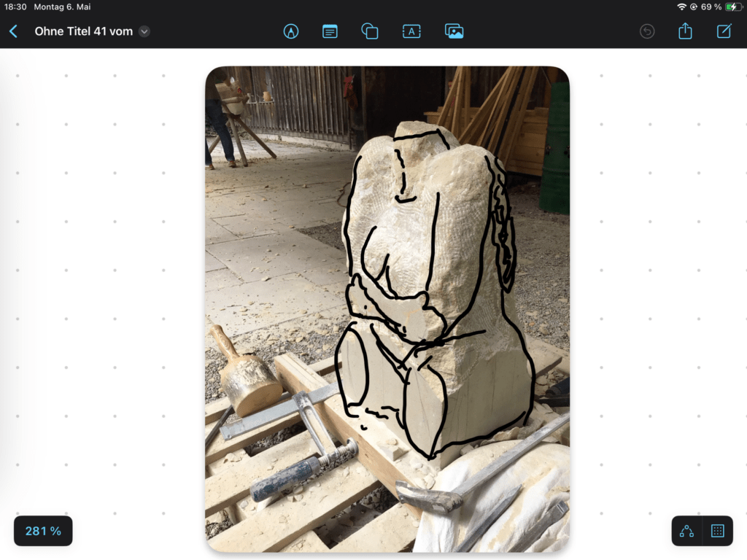
Task: Open the shapes library
Action: [x=370, y=31]
